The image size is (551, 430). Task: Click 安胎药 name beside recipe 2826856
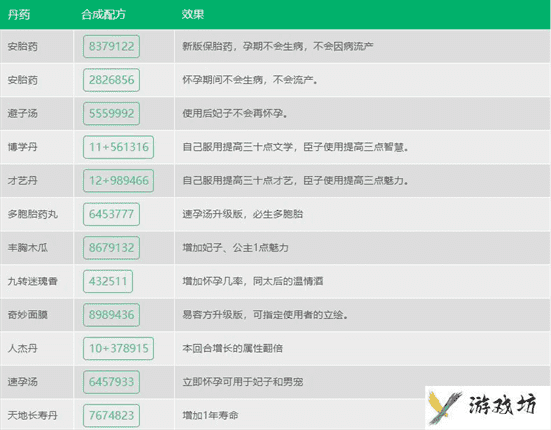[22, 80]
